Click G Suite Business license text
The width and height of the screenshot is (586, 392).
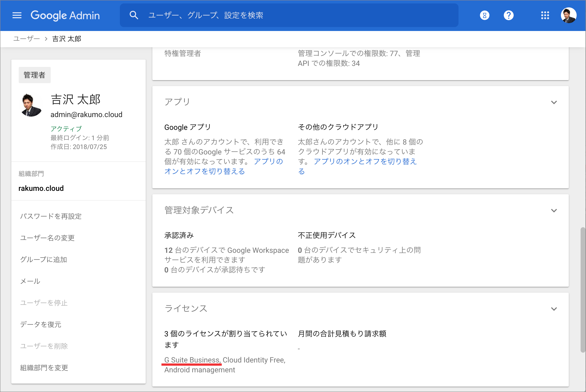192,360
